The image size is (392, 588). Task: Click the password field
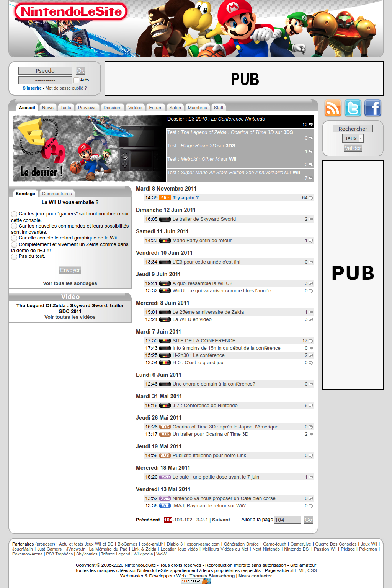tap(45, 80)
